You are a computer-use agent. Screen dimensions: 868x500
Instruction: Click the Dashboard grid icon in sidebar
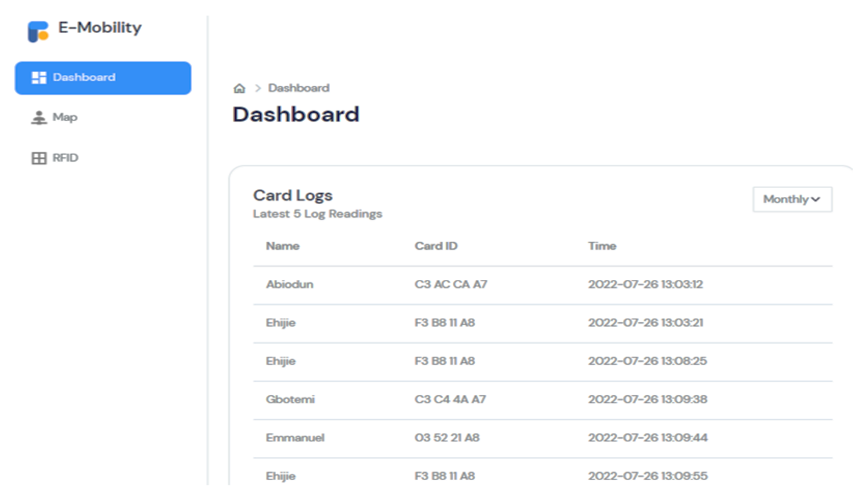39,78
